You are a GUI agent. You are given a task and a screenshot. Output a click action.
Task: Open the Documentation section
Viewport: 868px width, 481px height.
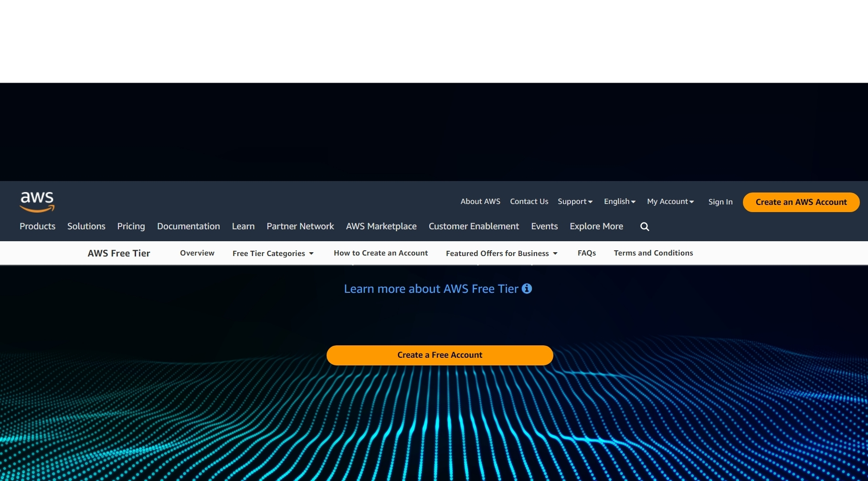click(x=188, y=226)
